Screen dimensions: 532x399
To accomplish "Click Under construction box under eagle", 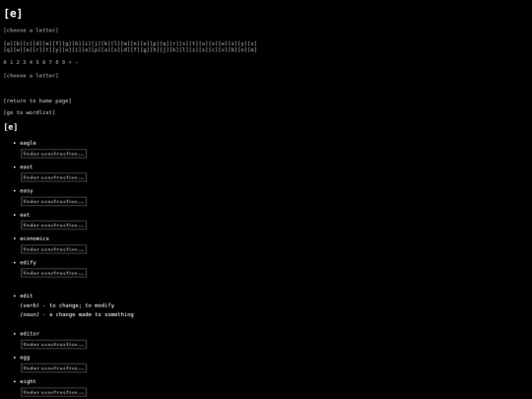I will [53, 154].
